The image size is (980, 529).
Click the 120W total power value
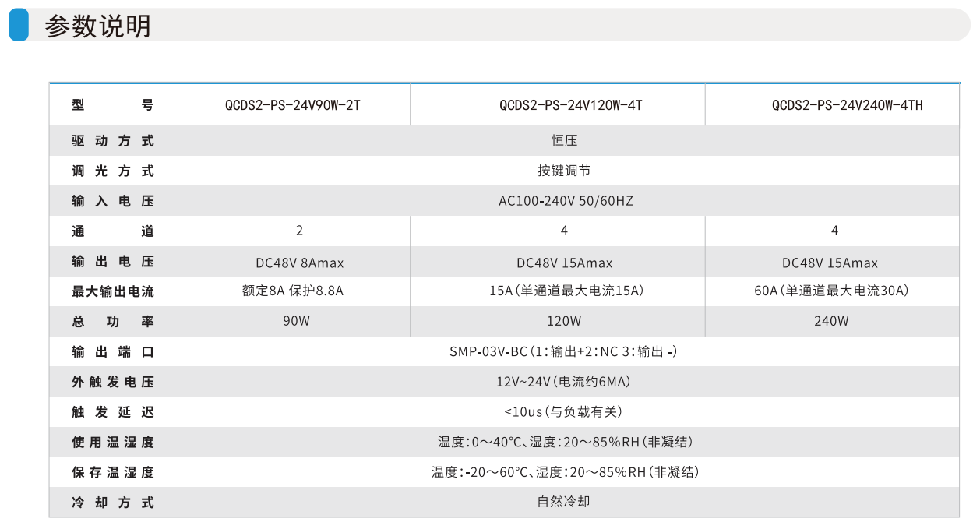pyautogui.click(x=564, y=321)
